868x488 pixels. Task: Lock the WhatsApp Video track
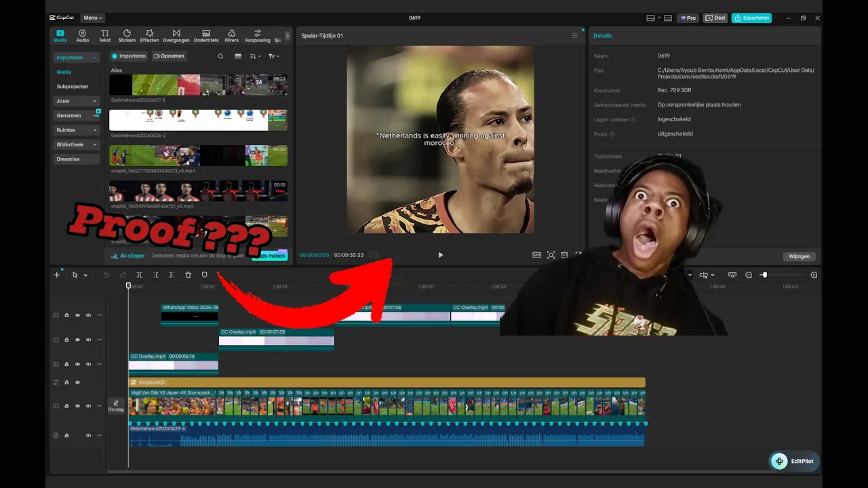[66, 315]
